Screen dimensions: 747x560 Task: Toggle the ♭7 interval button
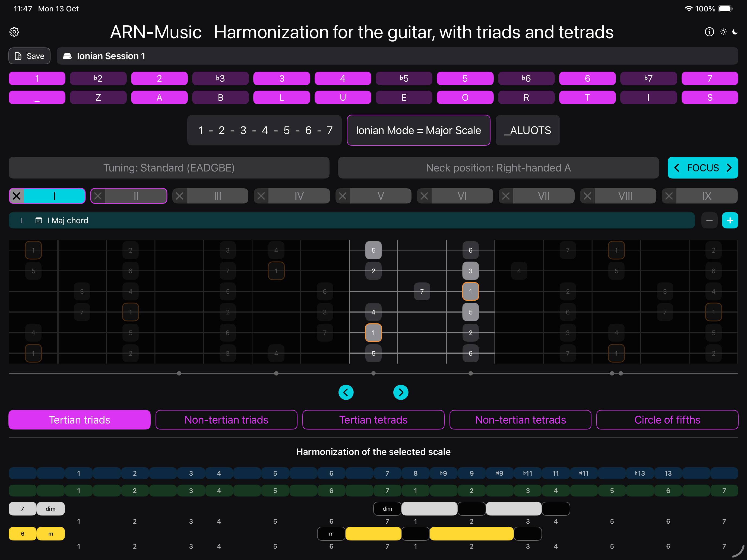click(648, 78)
